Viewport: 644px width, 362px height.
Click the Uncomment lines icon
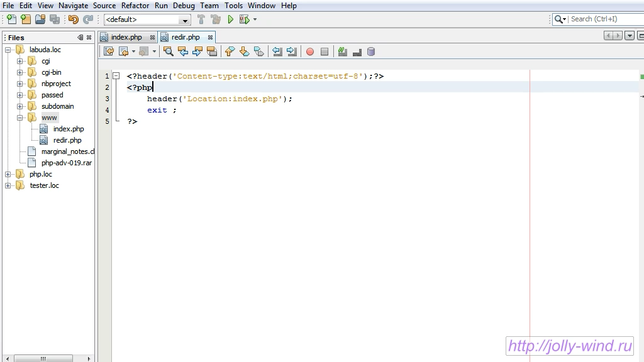(x=357, y=52)
